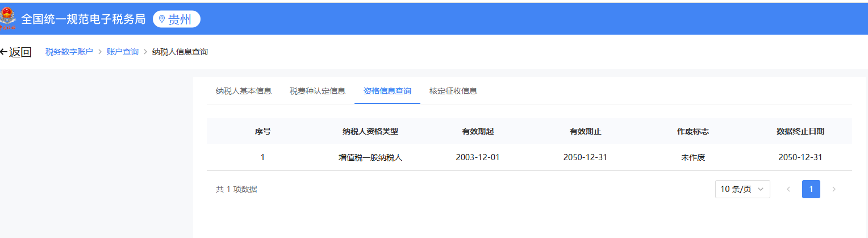Screen dimensions: 868x238
Task: Switch to the 核定征收信息 tab
Action: click(453, 91)
